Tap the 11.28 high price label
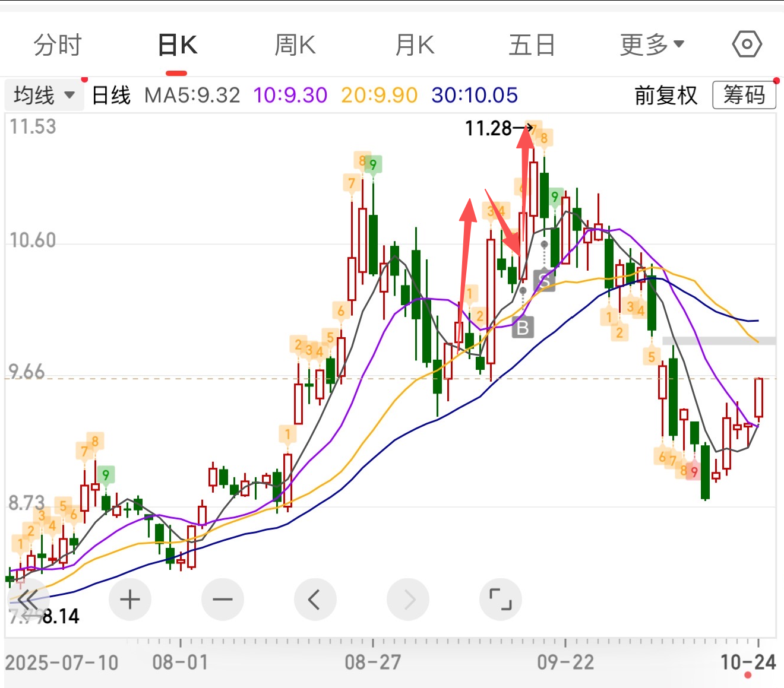Screen dimensions: 784x688 click(488, 128)
